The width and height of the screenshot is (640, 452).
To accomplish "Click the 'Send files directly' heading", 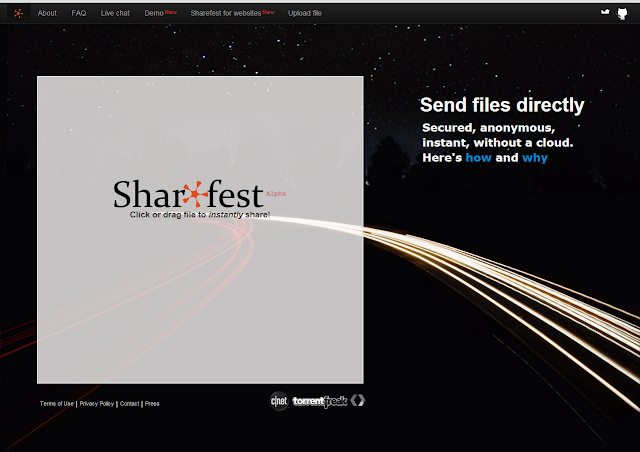I will [502, 105].
